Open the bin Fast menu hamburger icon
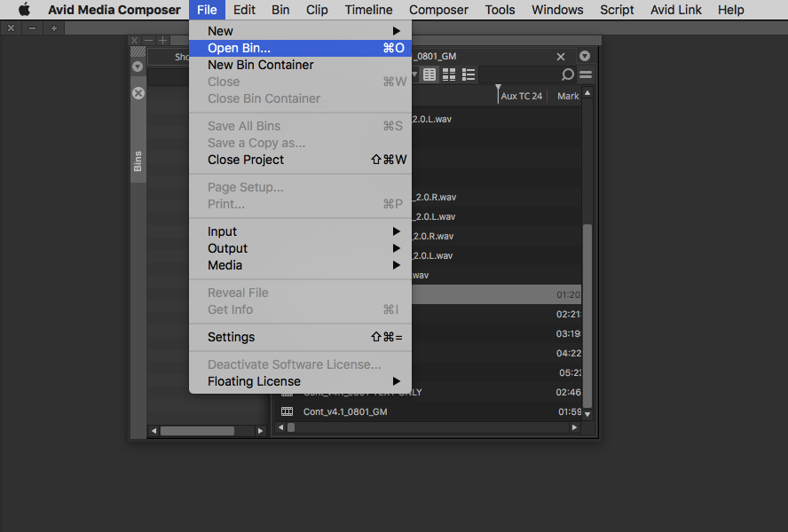 coord(586,74)
